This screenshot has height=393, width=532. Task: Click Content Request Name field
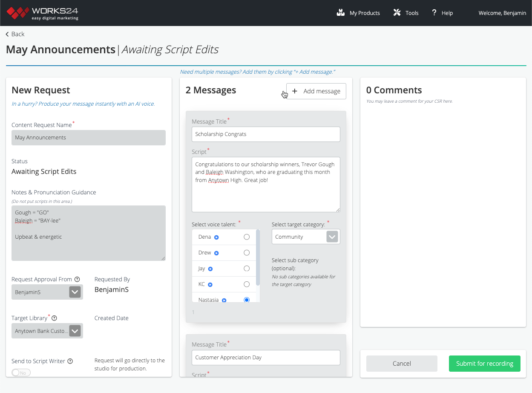pyautogui.click(x=89, y=138)
